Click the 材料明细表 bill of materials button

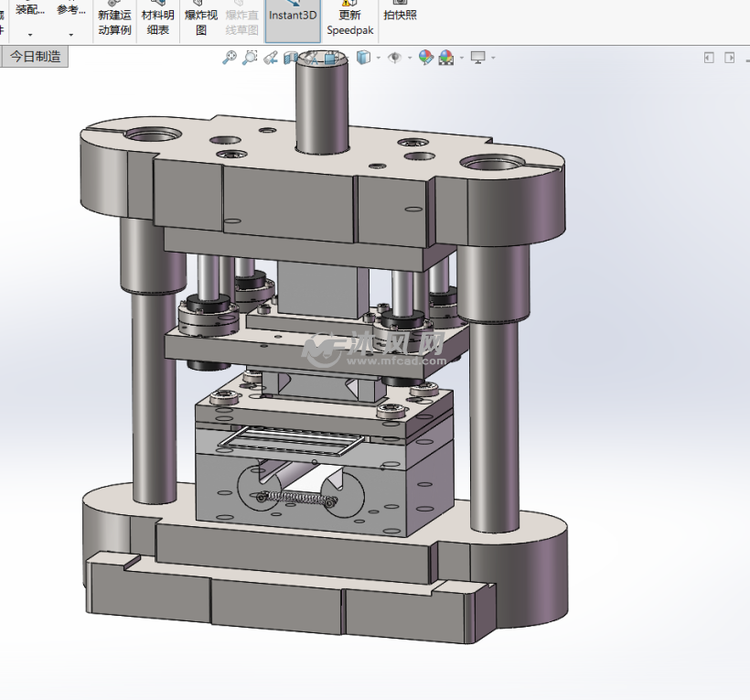(x=158, y=21)
